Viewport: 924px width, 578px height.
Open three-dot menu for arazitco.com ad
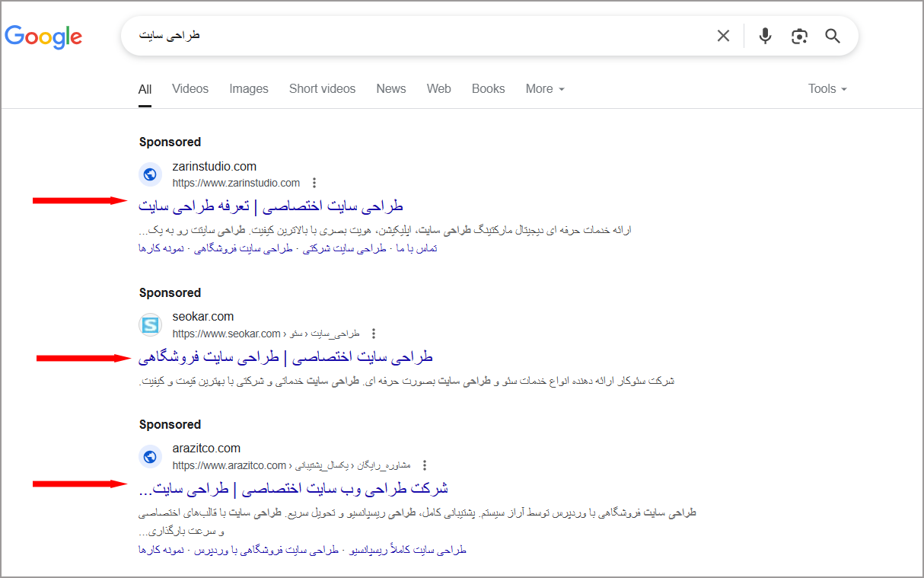(425, 465)
